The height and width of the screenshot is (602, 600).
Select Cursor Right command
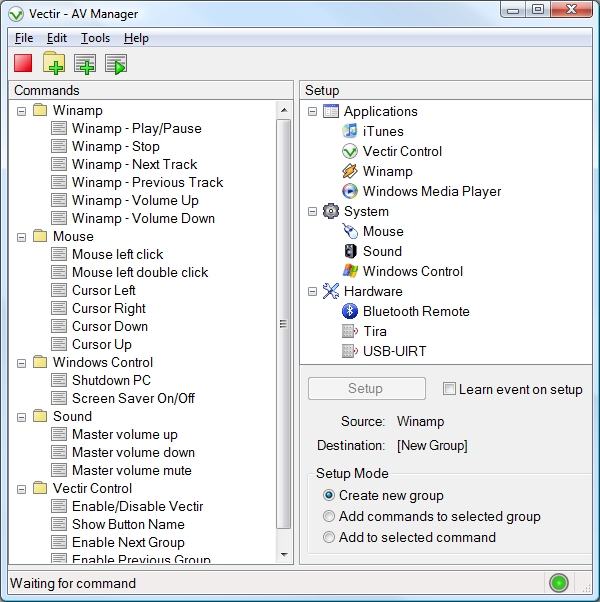(109, 308)
